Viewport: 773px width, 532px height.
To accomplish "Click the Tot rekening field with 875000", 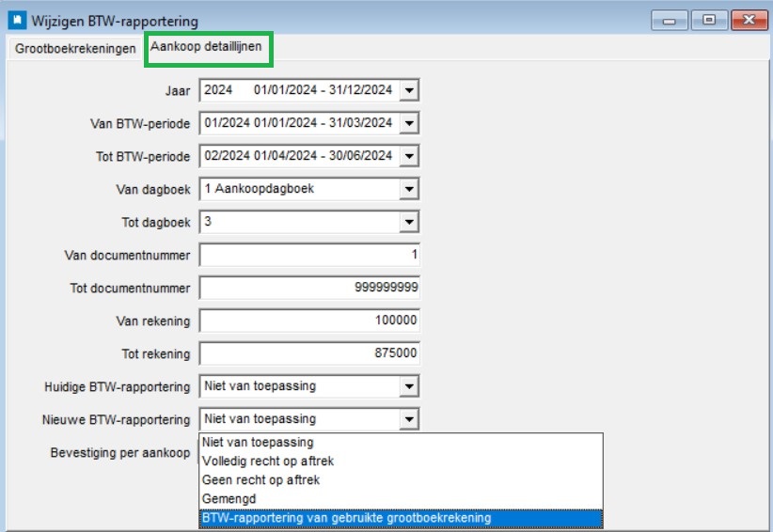I will pos(309,354).
